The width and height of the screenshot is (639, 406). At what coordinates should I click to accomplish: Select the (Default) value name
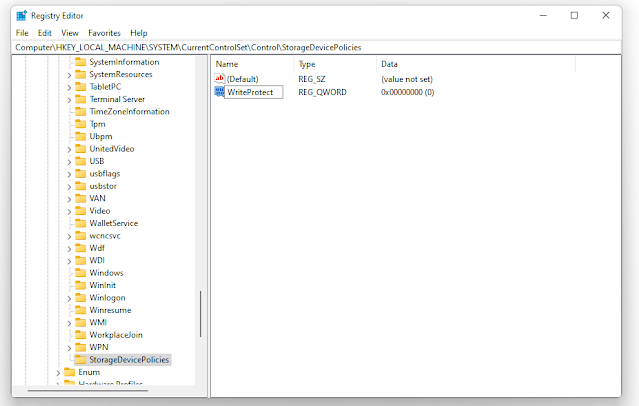(242, 79)
